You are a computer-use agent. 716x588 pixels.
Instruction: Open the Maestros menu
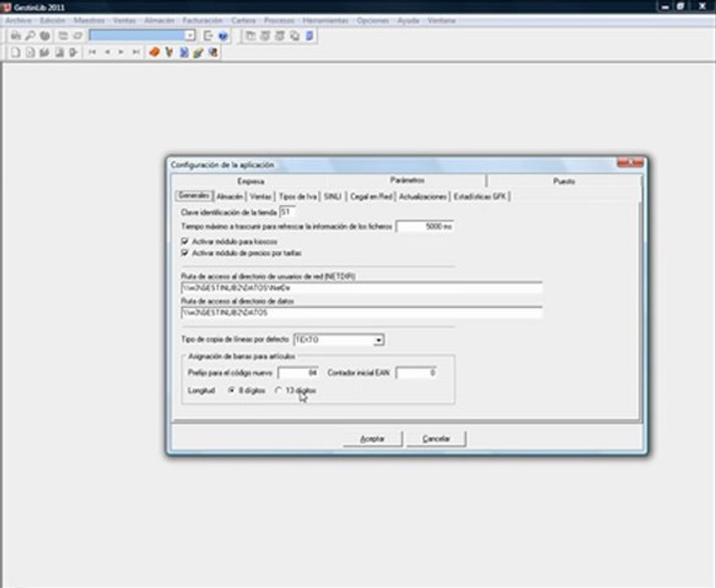coord(89,20)
